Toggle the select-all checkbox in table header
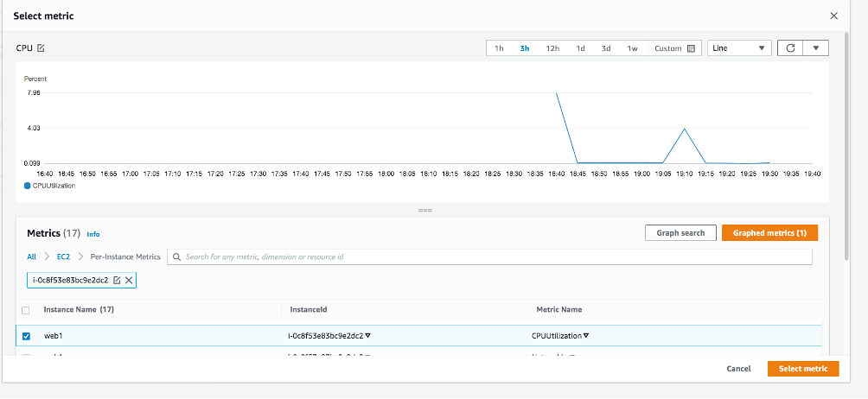The height and width of the screenshot is (399, 868). [x=25, y=310]
